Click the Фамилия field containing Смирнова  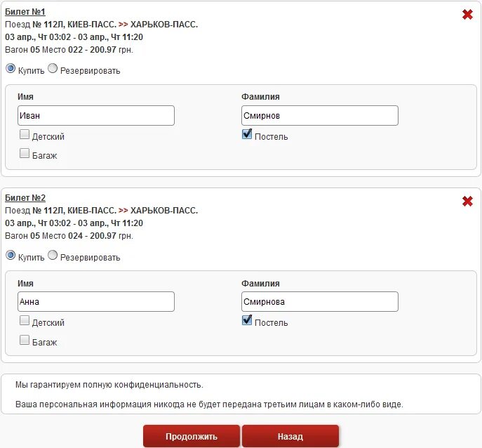point(320,302)
